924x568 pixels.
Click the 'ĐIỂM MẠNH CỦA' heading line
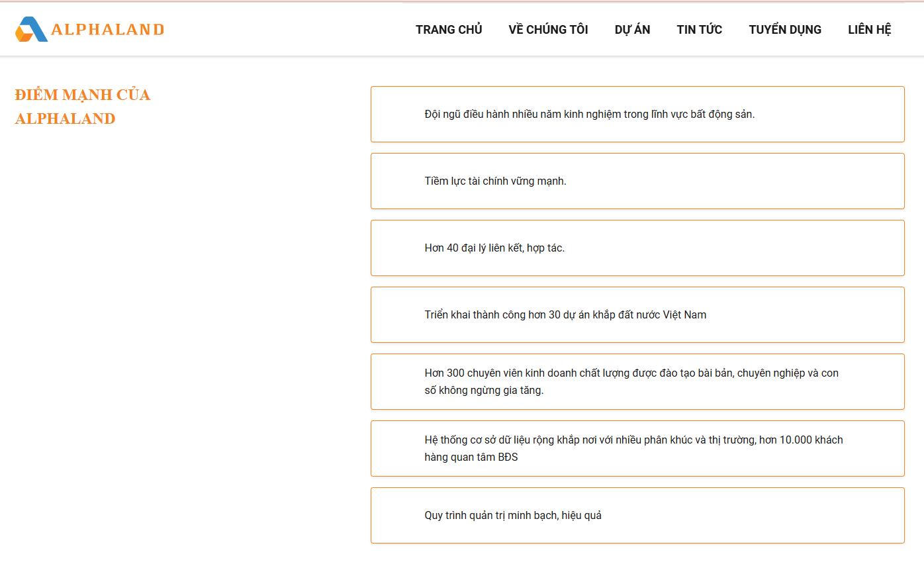(83, 95)
